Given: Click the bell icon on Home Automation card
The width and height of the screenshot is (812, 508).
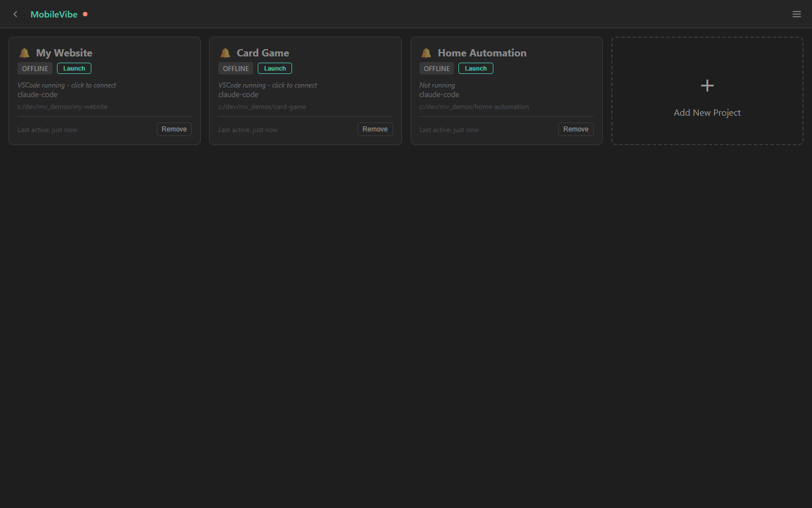Looking at the screenshot, I should pos(426,52).
